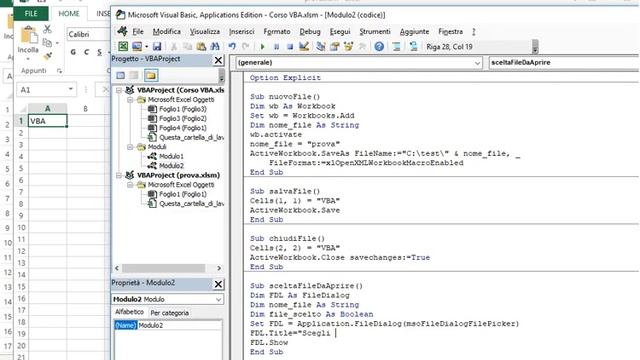Open the File menu in VBA editor
640x360 pixels.
(x=138, y=31)
